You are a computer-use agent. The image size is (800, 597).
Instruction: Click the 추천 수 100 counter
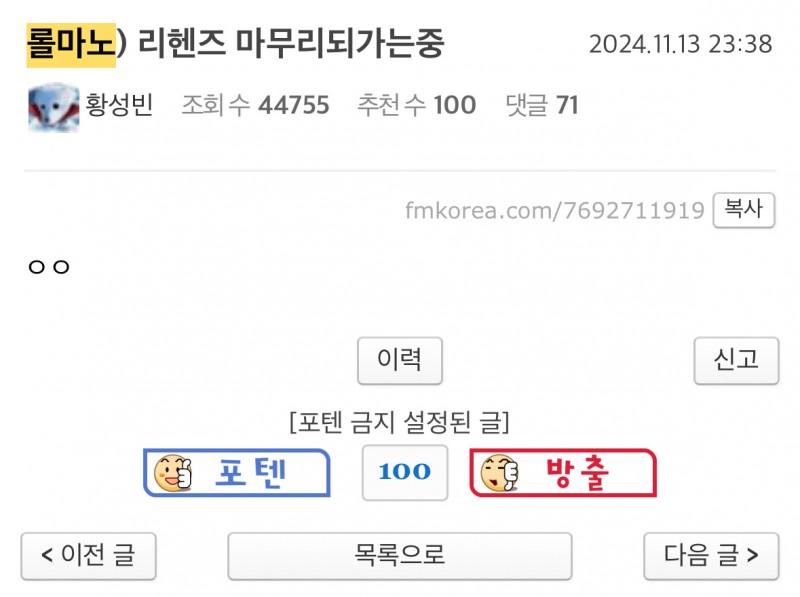[417, 105]
